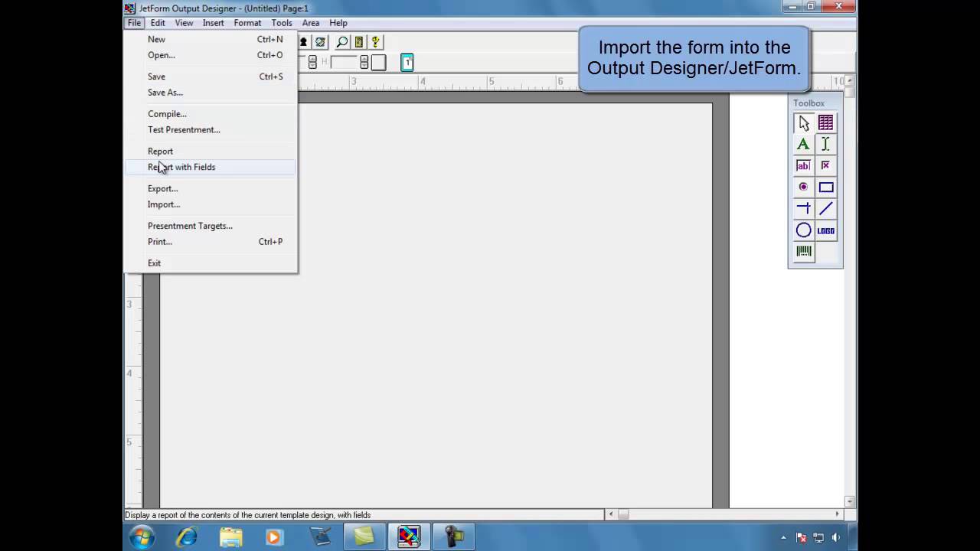The image size is (980, 551).
Task: Click the horizontal scrollbar thumb
Action: point(623,514)
